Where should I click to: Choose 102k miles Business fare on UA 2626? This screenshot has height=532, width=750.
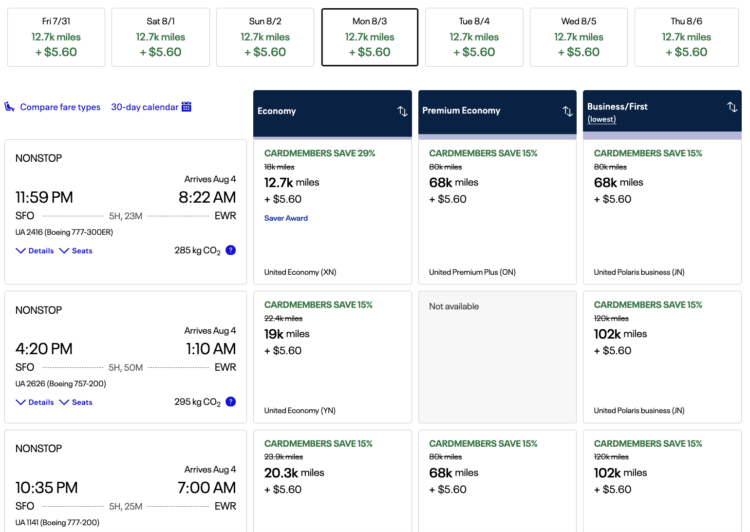(x=662, y=357)
